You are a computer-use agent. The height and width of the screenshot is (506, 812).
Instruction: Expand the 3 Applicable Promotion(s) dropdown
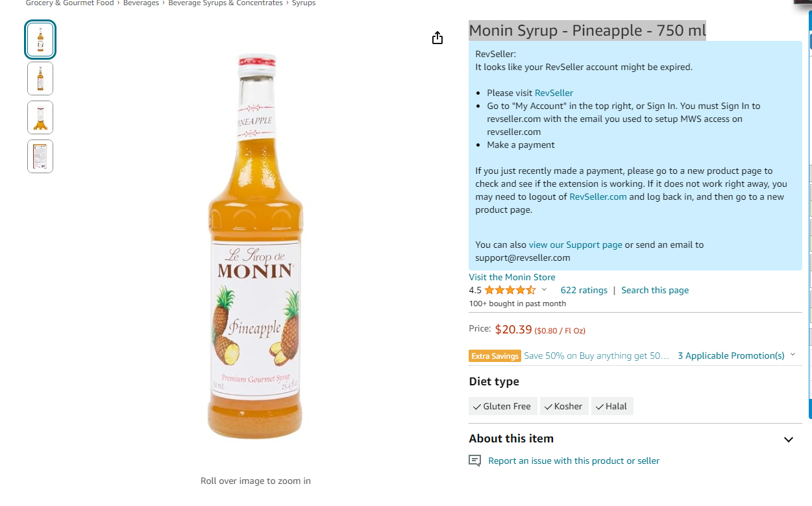(736, 355)
